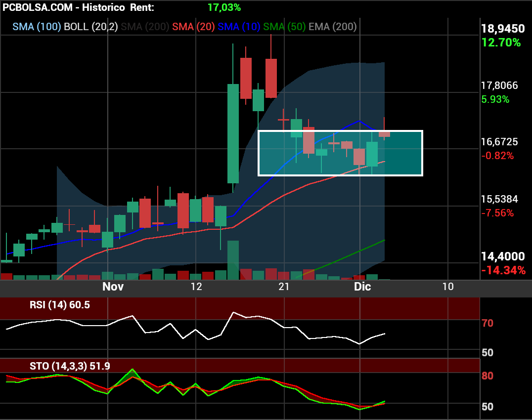The height and width of the screenshot is (420, 532).
Task: Toggle the EMA (200) indicator label
Action: [x=332, y=27]
